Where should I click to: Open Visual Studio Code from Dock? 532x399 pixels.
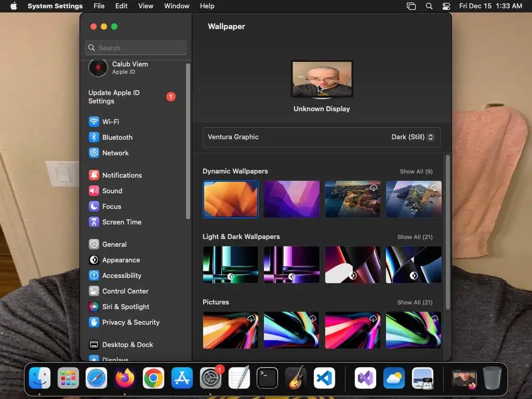click(324, 378)
